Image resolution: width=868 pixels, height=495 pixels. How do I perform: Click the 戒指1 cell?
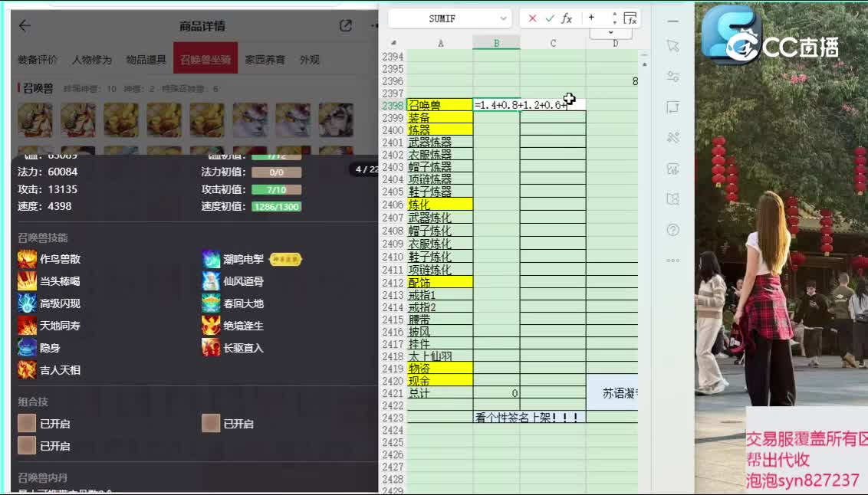[x=439, y=295]
